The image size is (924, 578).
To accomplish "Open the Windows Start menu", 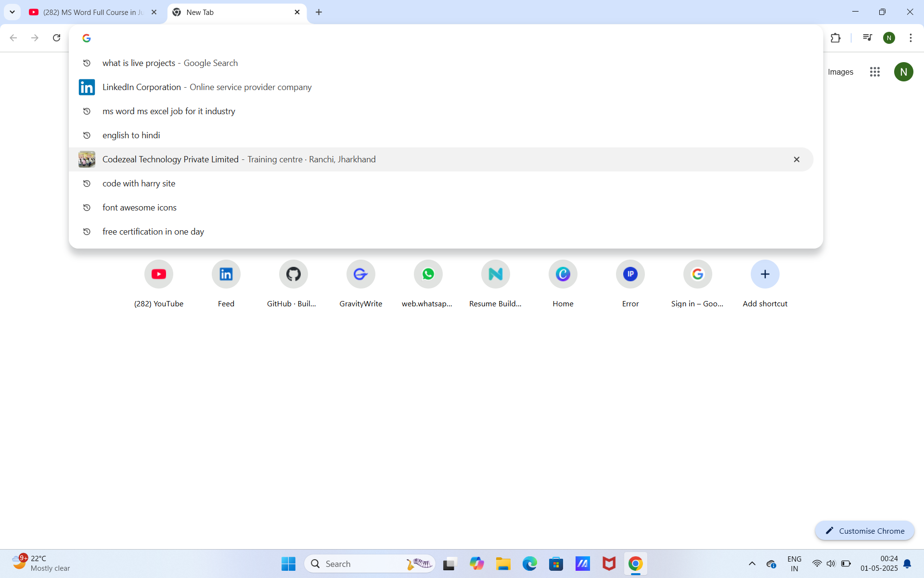I will [288, 564].
